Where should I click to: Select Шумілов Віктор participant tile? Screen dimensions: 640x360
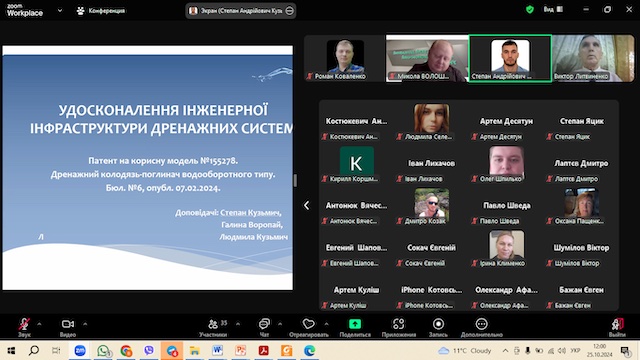click(x=582, y=248)
